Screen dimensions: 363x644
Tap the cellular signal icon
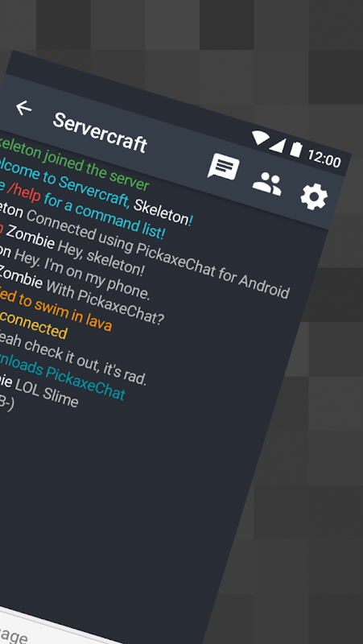(278, 145)
